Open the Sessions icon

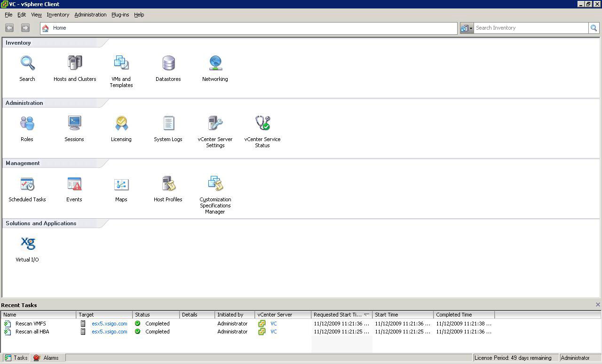[74, 129]
